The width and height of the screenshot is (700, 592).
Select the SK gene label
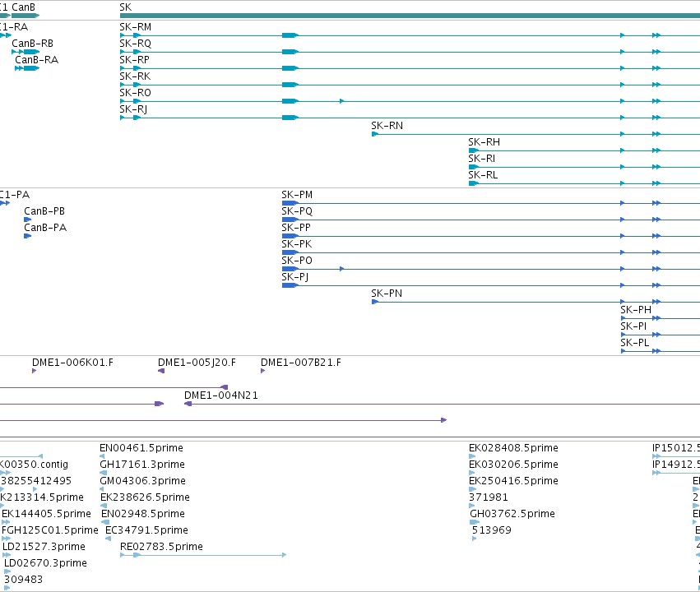(126, 7)
